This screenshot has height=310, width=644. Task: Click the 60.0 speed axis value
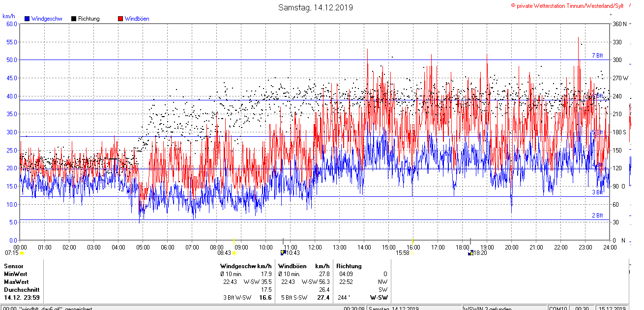click(x=12, y=24)
